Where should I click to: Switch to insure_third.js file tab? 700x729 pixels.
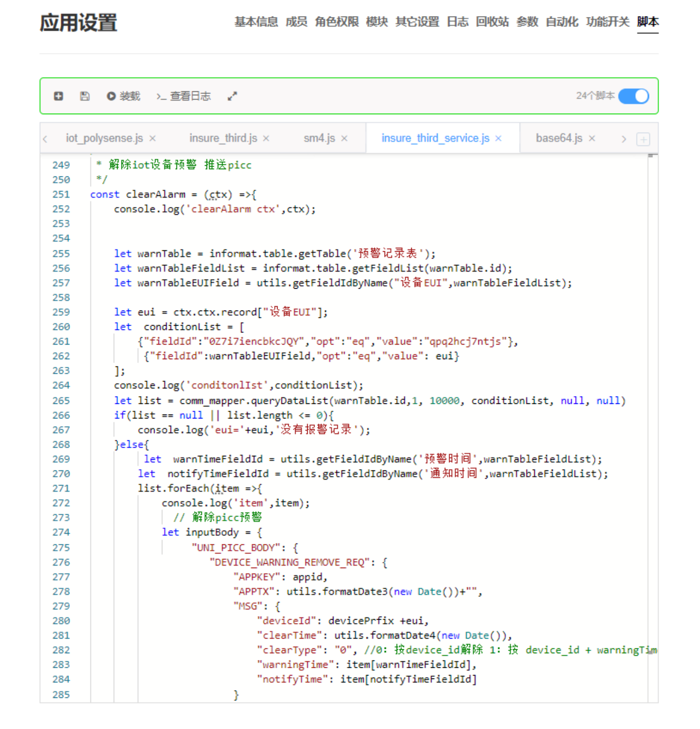coord(223,139)
